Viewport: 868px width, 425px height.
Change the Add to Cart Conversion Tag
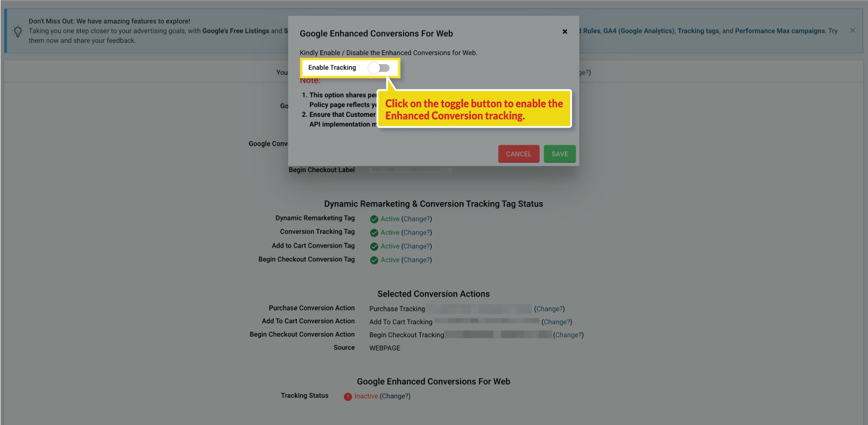click(x=416, y=246)
